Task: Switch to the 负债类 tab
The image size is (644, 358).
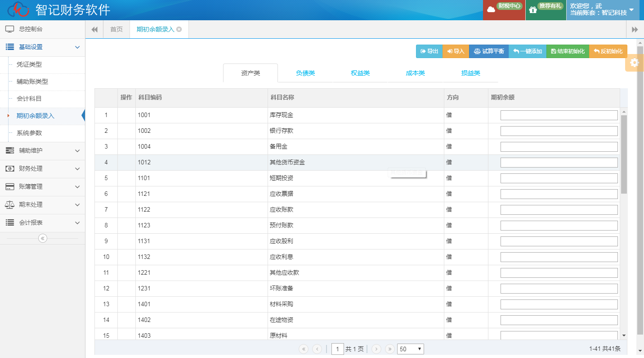Action: pos(305,73)
